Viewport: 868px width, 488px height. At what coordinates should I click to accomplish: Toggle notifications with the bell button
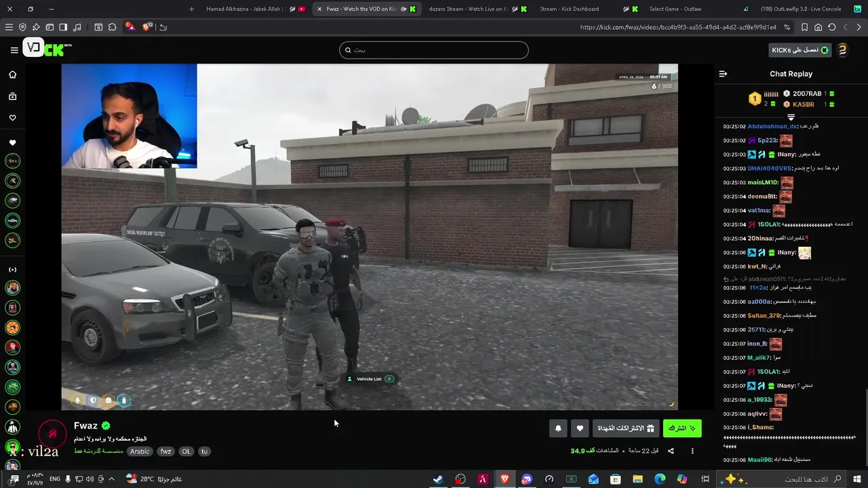pos(558,428)
